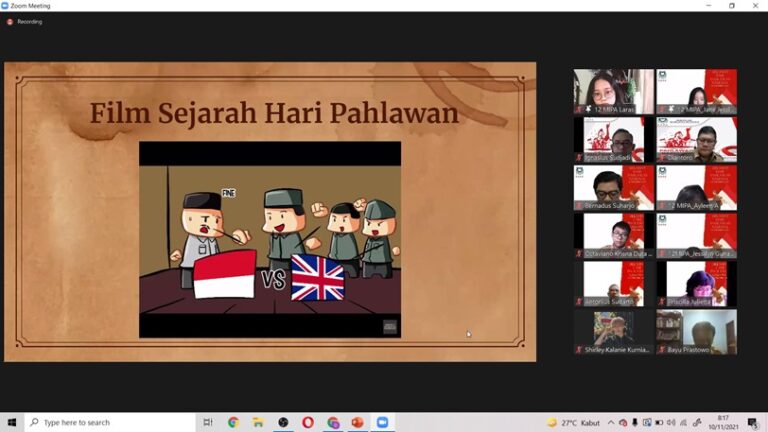Expand the hidden system tray icons
Screen dimensions: 768x432
pos(612,422)
